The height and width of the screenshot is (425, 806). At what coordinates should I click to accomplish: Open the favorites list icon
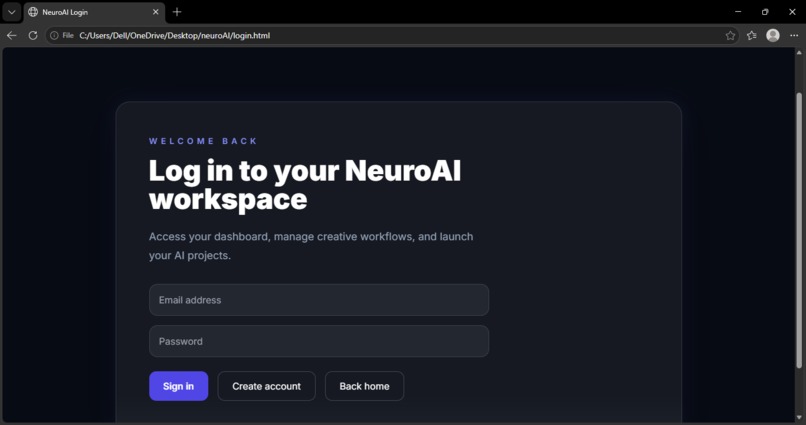pyautogui.click(x=752, y=35)
